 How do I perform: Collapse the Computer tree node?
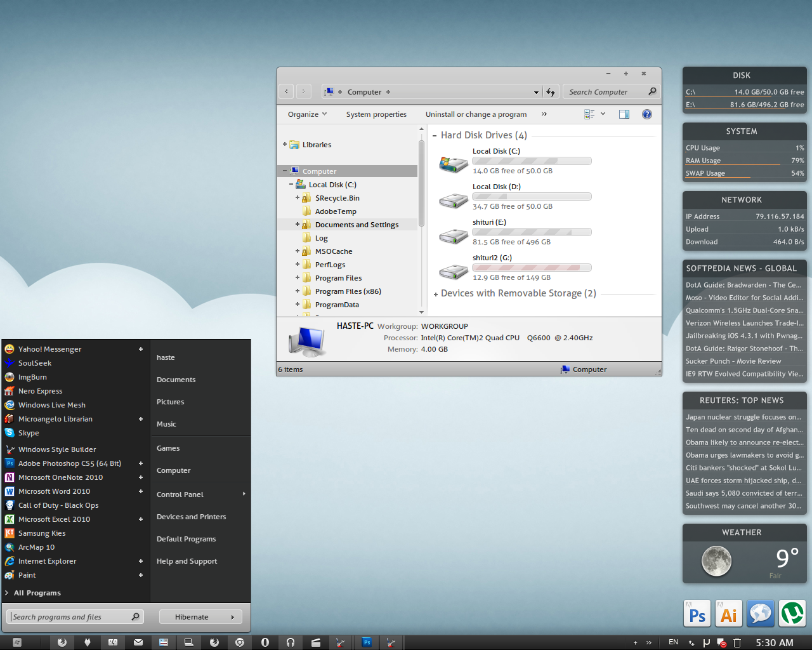point(284,171)
